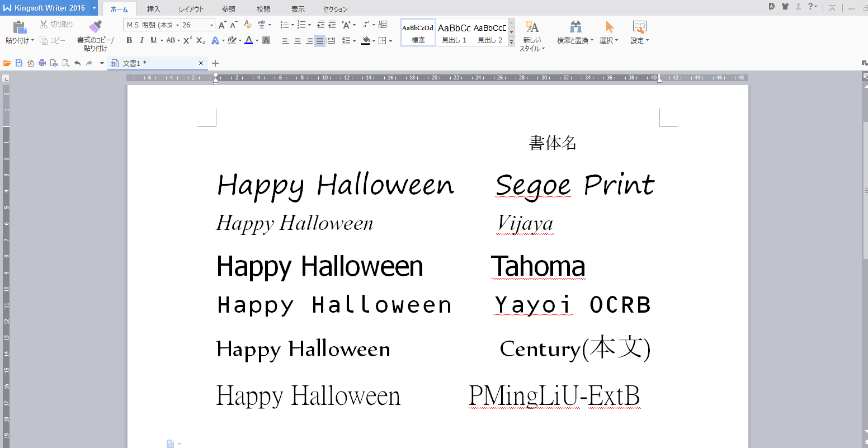Click the distributed alignment icon
Screen dimensions: 868x448
(331, 40)
